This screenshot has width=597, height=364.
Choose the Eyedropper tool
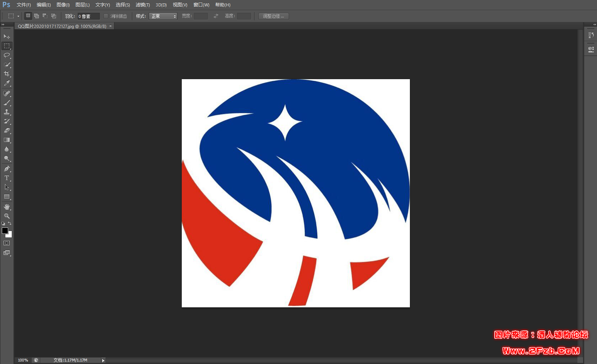point(6,83)
